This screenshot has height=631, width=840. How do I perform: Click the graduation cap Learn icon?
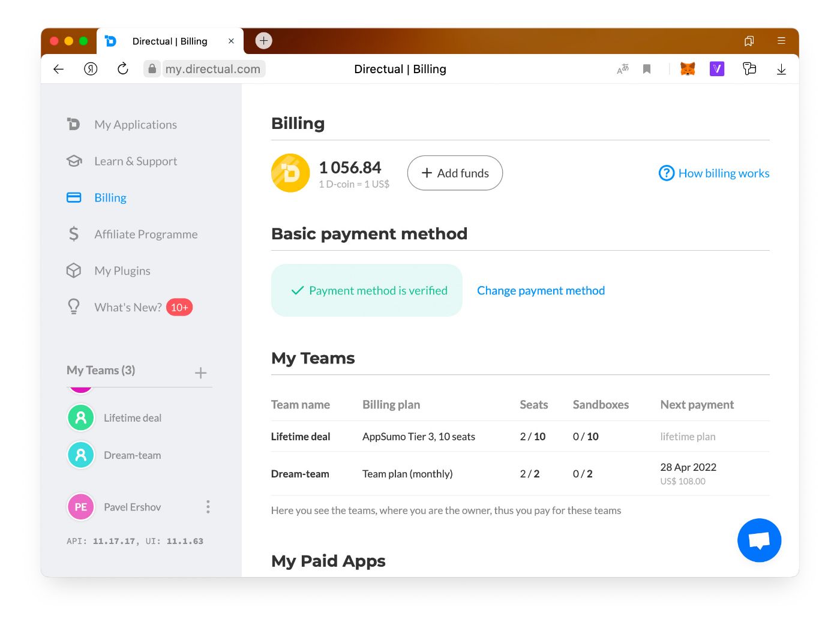[x=74, y=161]
